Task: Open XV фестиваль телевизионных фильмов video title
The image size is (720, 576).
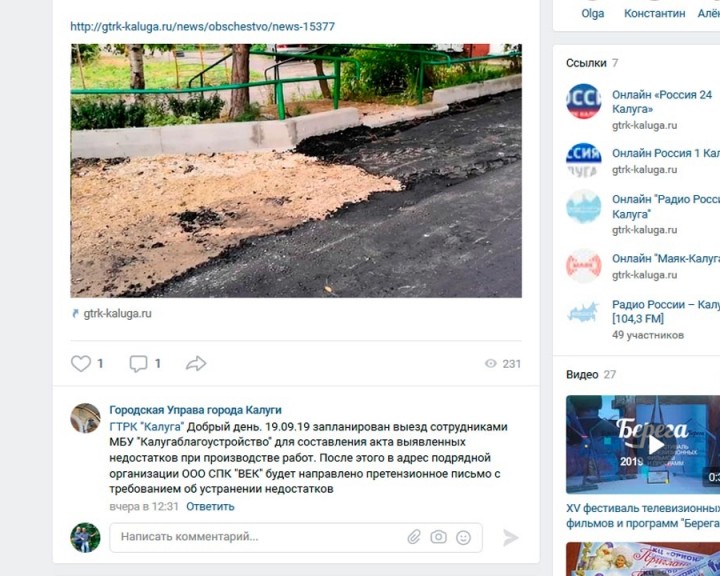Action: tap(643, 515)
